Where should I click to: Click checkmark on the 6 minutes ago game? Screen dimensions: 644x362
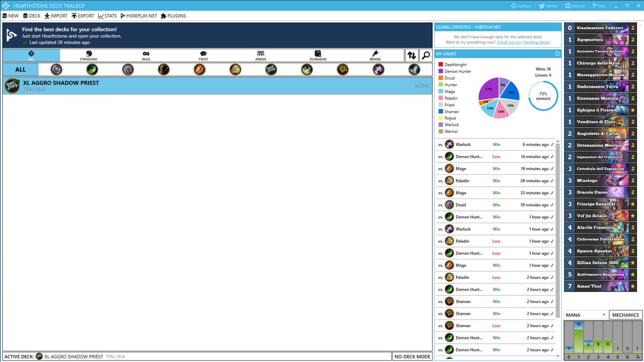[x=552, y=144]
